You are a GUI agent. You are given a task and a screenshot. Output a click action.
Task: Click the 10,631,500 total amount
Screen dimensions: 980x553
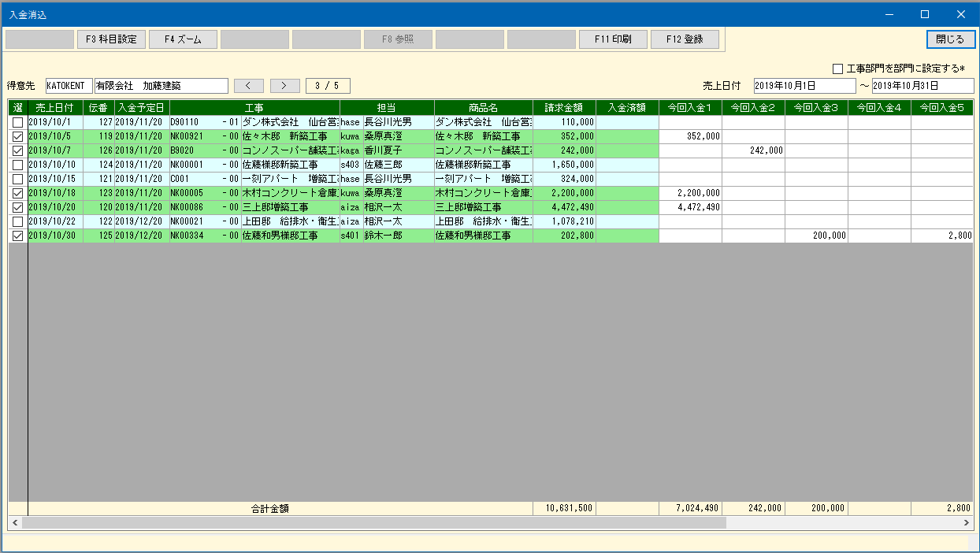(565, 509)
